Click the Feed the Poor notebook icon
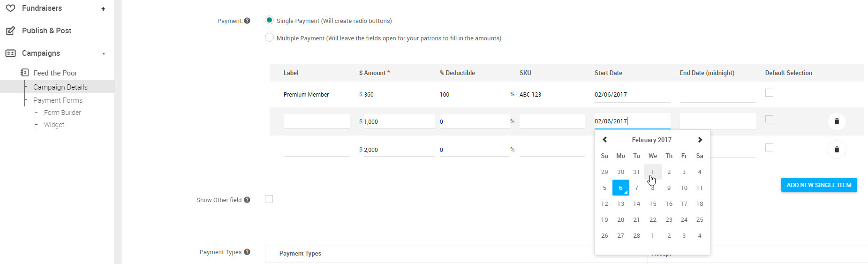The width and height of the screenshot is (868, 264). 25,73
